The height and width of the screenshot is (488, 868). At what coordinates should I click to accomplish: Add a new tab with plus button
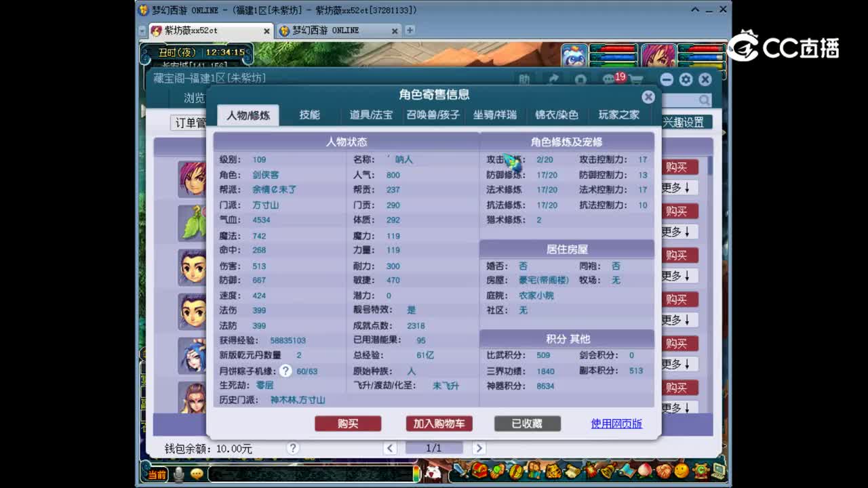410,30
